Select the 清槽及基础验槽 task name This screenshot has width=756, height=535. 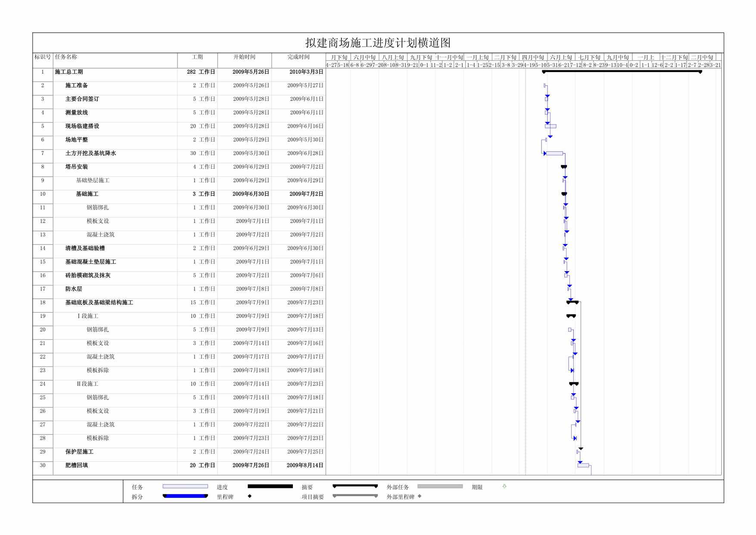coord(85,248)
